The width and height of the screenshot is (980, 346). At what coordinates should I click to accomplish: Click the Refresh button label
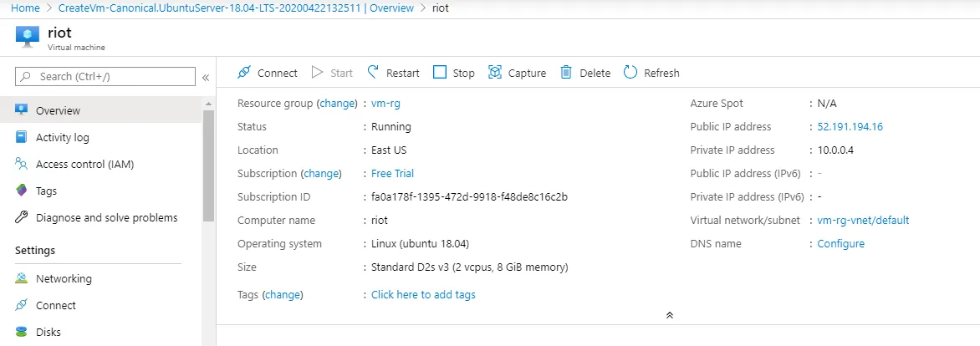[661, 73]
